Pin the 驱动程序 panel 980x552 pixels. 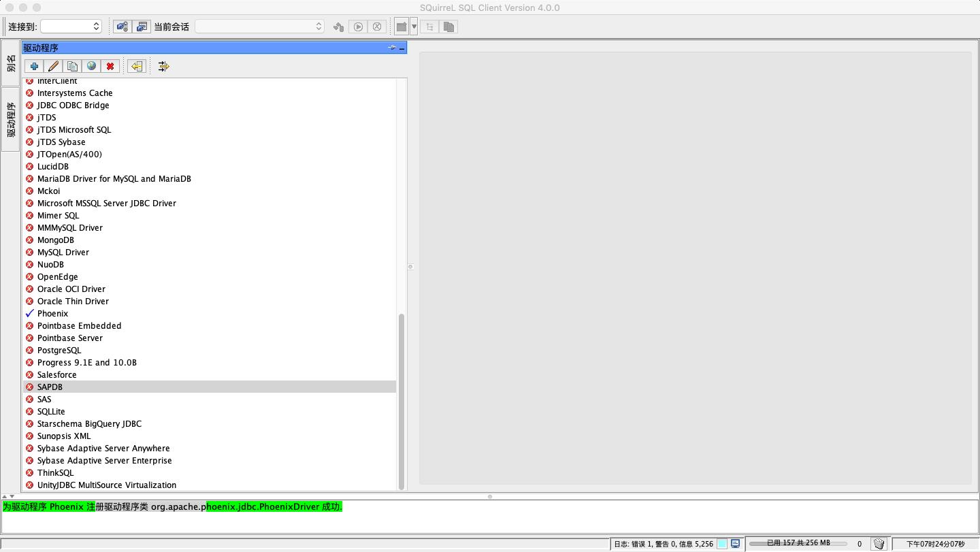[392, 48]
